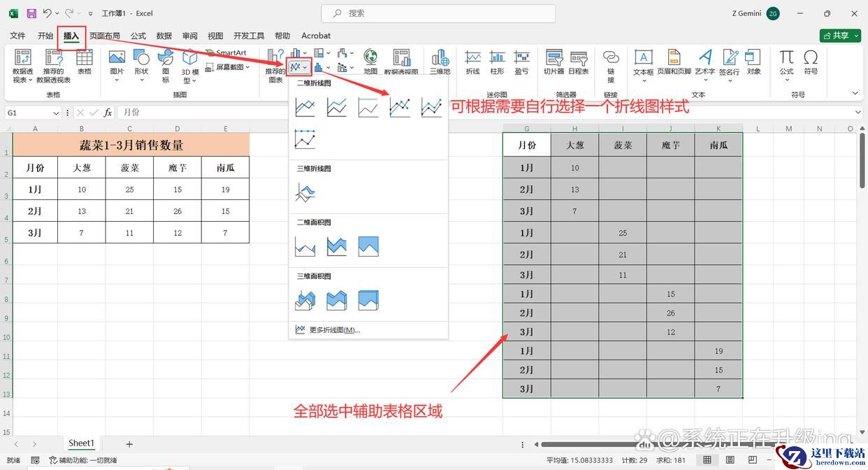Open the Screenshot (屏幕截图) dropdown
Viewport: 868px width, 470px height.
(229, 67)
